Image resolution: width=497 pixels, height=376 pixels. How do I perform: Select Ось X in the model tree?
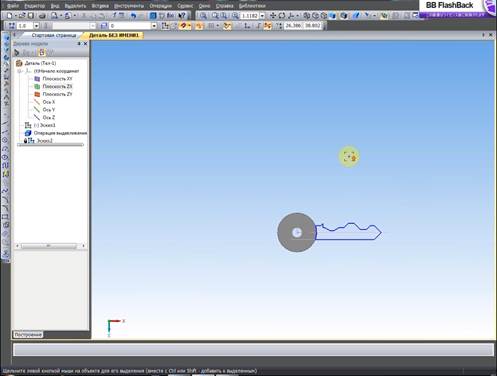coord(49,102)
